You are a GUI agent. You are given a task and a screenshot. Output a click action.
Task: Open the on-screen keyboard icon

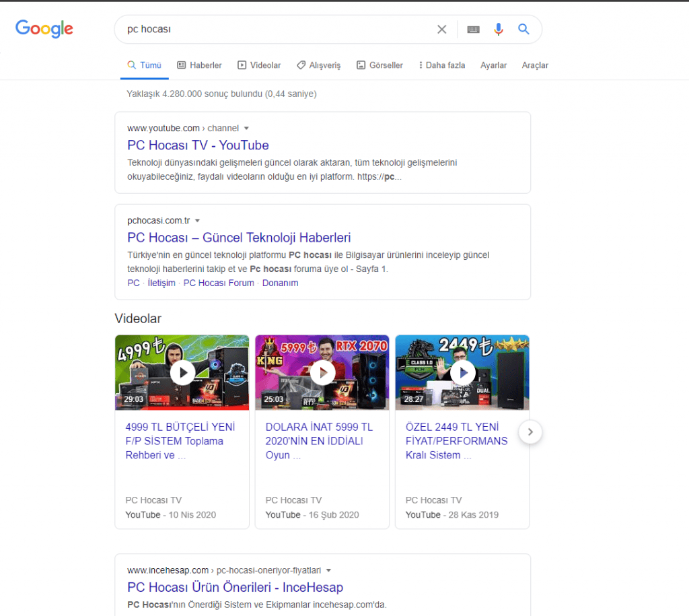point(473,30)
